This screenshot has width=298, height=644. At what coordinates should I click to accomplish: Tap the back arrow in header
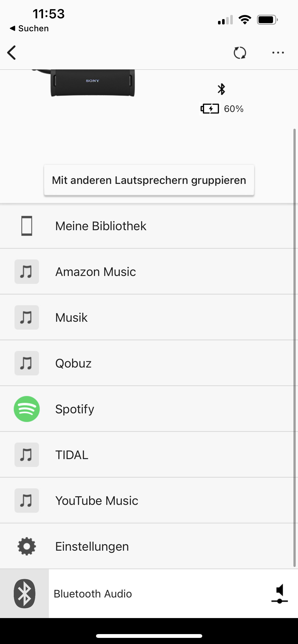point(12,53)
